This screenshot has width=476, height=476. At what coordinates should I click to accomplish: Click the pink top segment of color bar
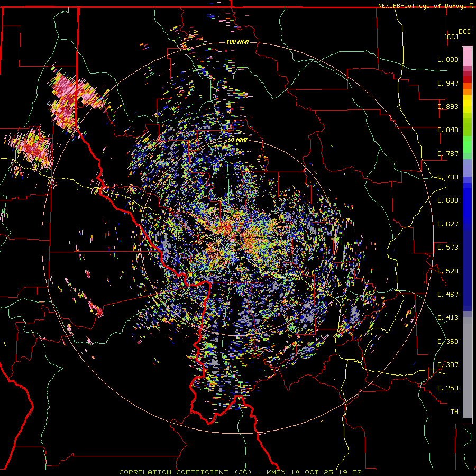(467, 56)
